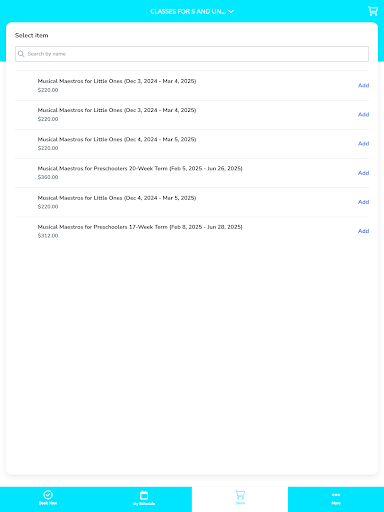Screen dimensions: 384x512
Task: Add second Little Ones Dec 3 class
Action: click(x=363, y=114)
